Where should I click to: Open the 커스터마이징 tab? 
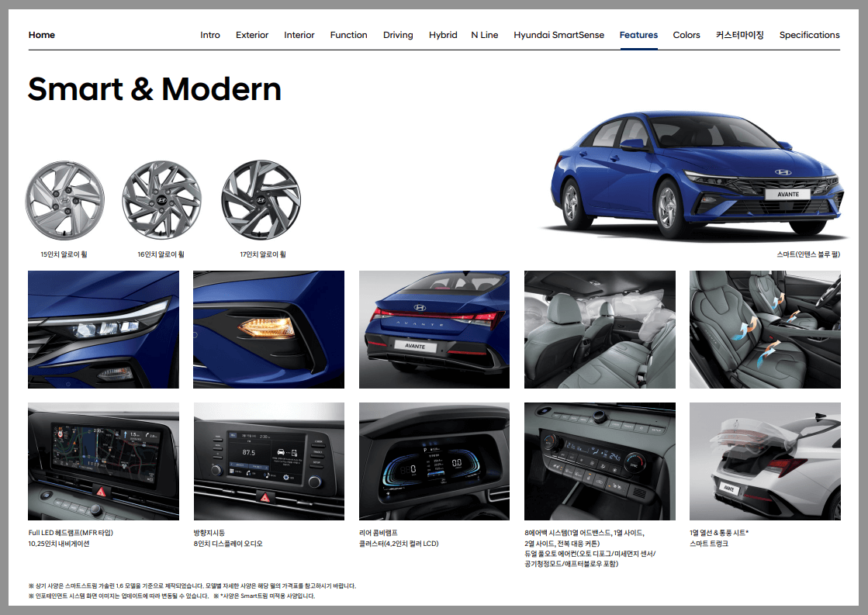739,35
